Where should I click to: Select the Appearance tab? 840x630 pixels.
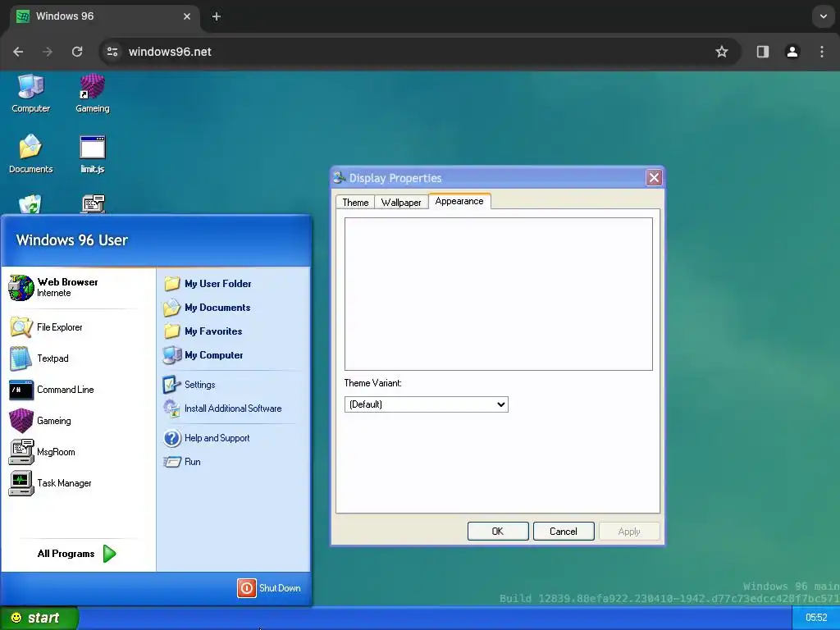(x=459, y=201)
